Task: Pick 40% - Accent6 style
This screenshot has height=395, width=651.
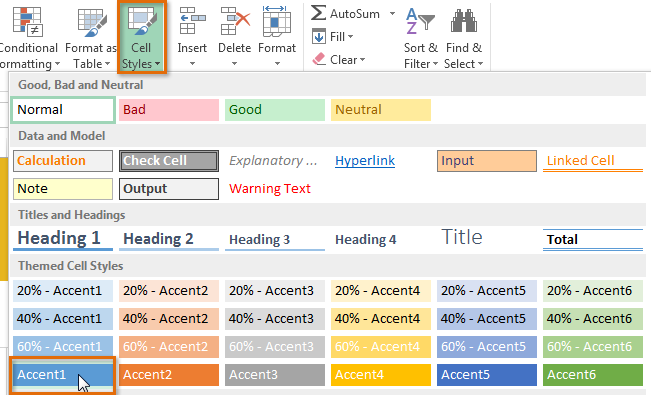Action: pos(593,319)
